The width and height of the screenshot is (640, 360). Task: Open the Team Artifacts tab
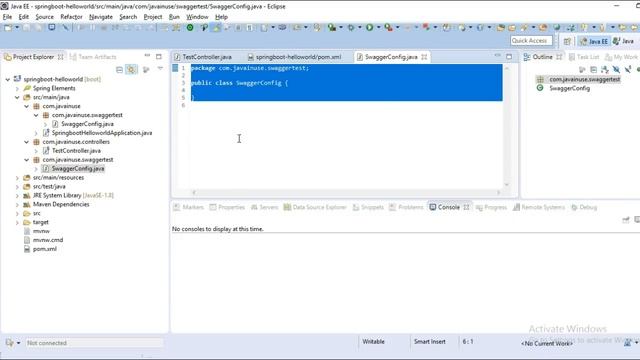(x=93, y=57)
